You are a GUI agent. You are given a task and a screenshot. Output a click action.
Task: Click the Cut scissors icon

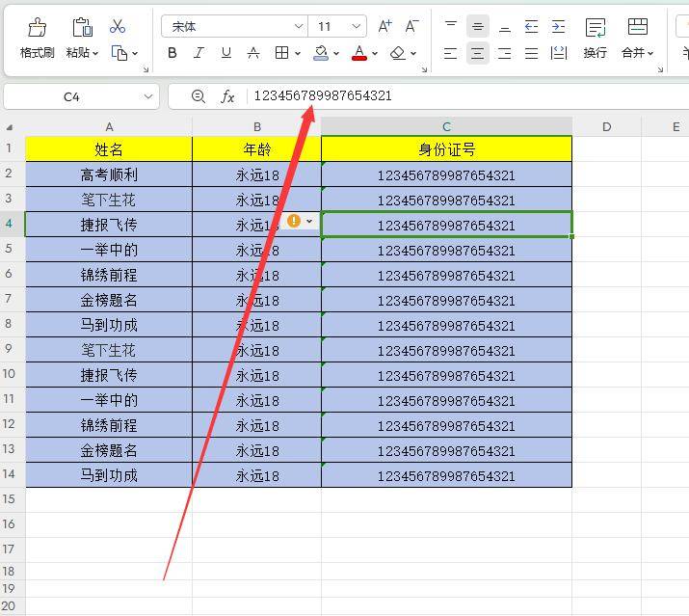[x=118, y=26]
